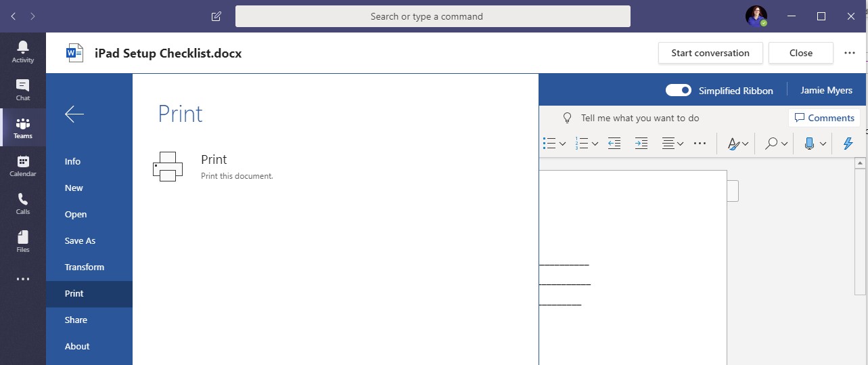Click the printer icon to print

pyautogui.click(x=168, y=167)
